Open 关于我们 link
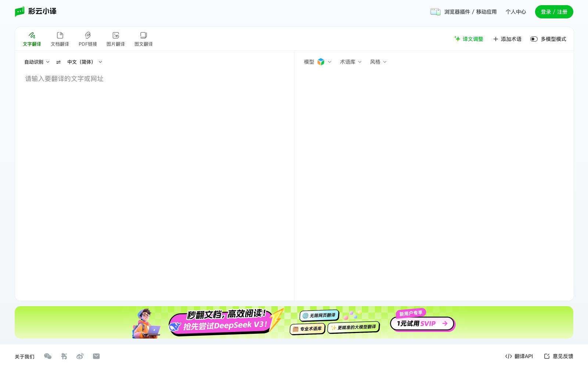 point(25,357)
